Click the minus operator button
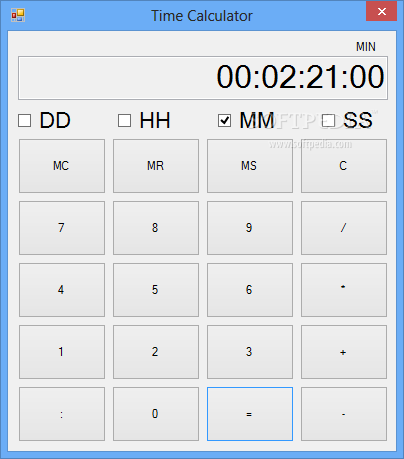 pyautogui.click(x=344, y=414)
